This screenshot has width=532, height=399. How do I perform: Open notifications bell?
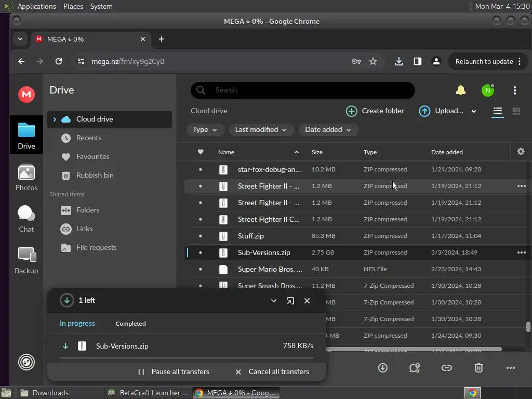coord(460,90)
